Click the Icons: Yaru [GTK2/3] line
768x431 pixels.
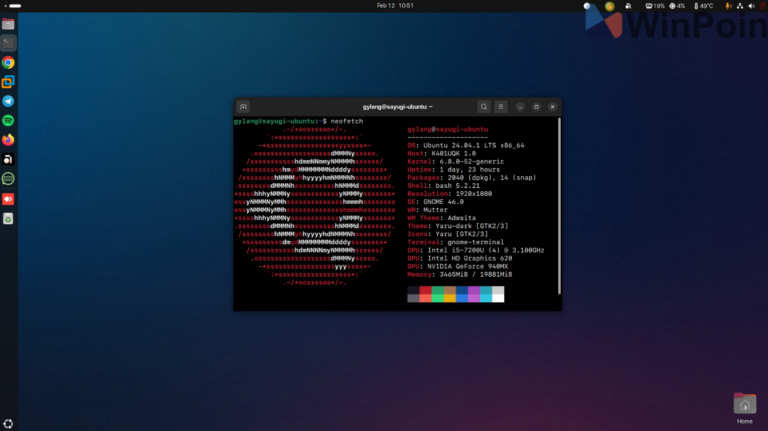pos(448,234)
